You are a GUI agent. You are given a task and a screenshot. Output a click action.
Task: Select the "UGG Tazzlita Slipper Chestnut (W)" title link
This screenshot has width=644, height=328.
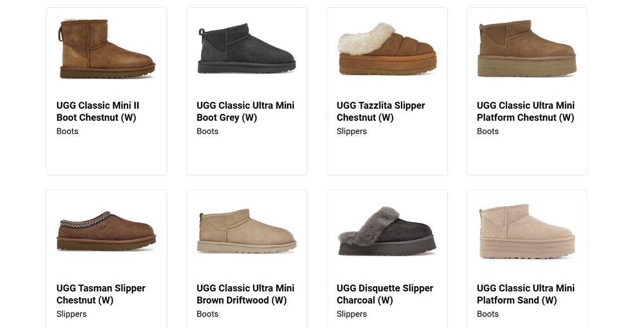click(x=381, y=111)
